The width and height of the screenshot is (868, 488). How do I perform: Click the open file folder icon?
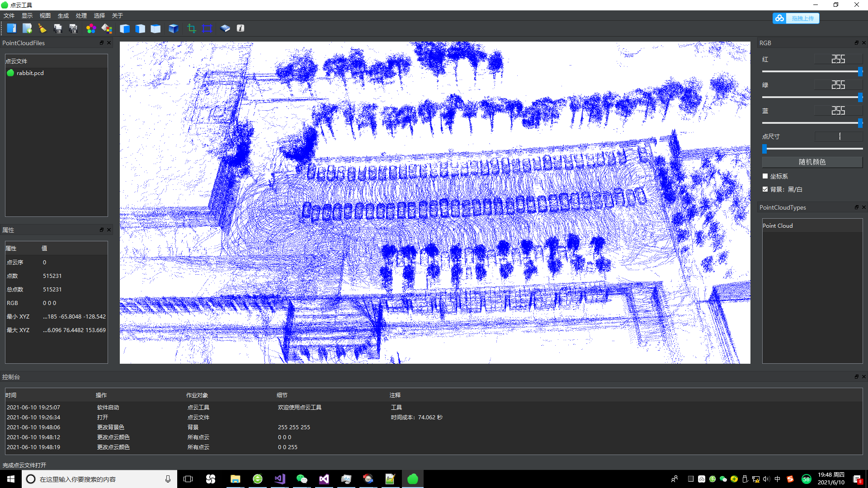(x=12, y=28)
